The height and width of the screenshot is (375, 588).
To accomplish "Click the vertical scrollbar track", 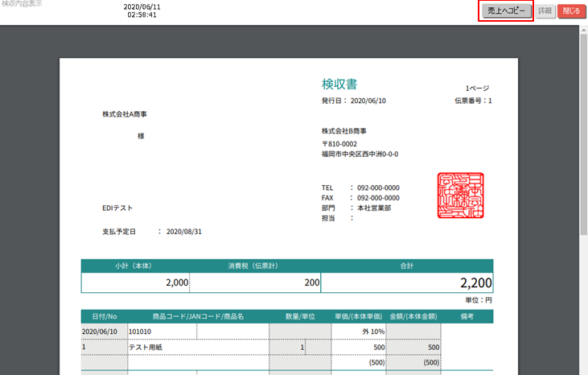I will (x=582, y=201).
